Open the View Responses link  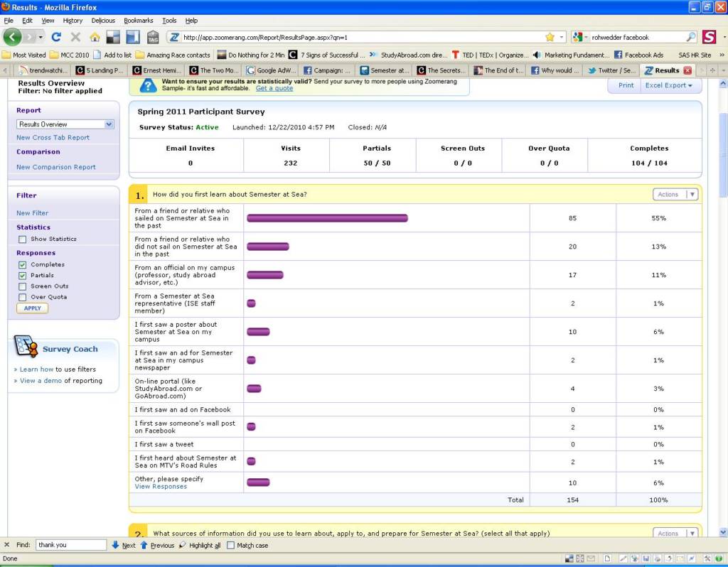[x=161, y=487]
